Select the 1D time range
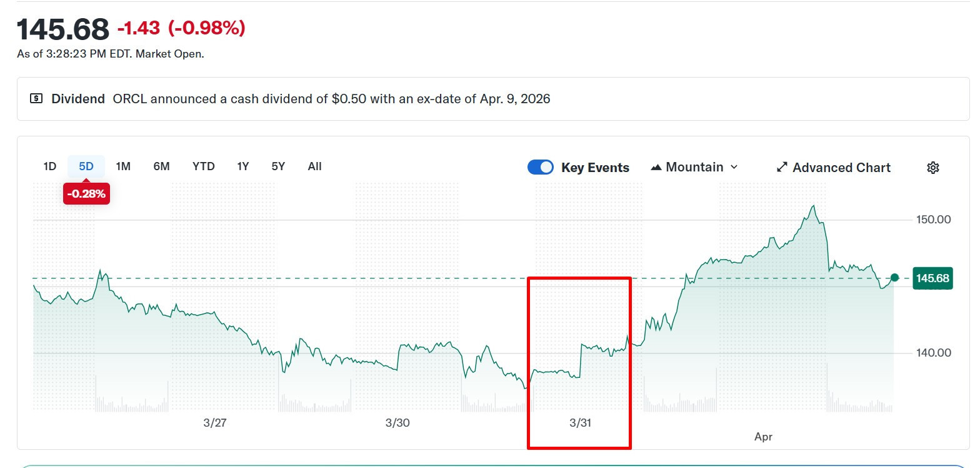The width and height of the screenshot is (980, 468). click(x=49, y=166)
